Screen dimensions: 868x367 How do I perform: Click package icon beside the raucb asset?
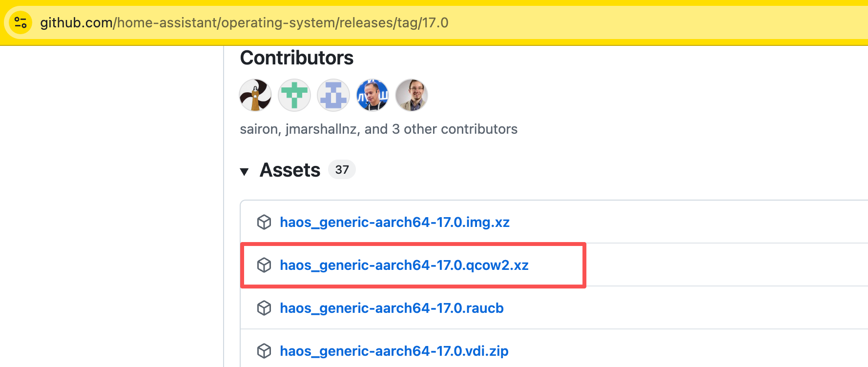(264, 308)
